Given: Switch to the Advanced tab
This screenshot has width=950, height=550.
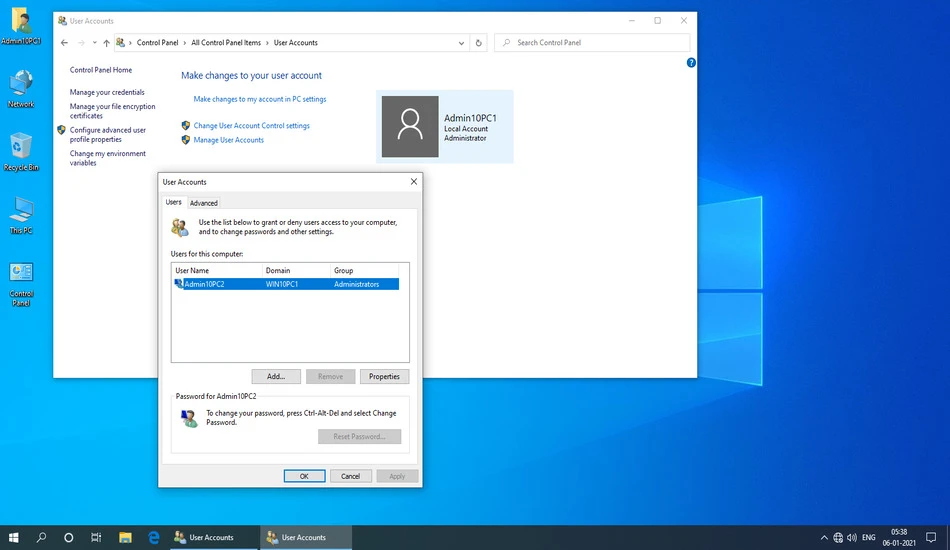Looking at the screenshot, I should click(204, 203).
